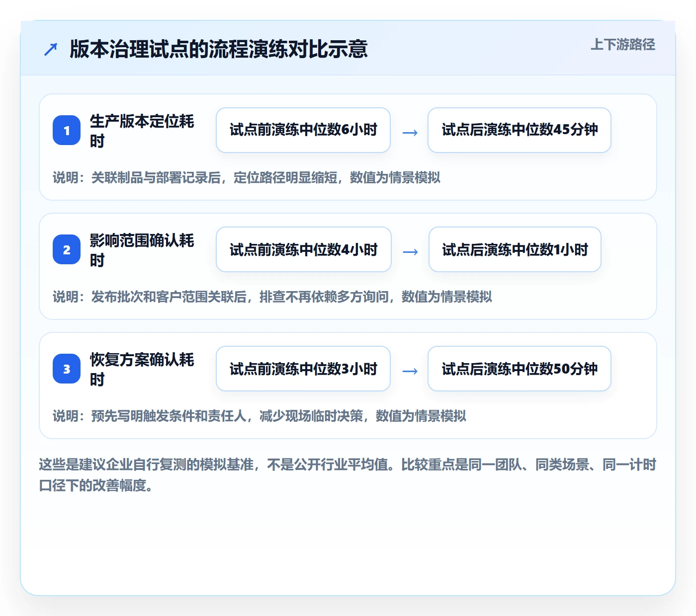This screenshot has height=616, width=696.
Task: Click the footer paragraph 这些是建议企业自行复测的模拟基准
Action: point(348,475)
